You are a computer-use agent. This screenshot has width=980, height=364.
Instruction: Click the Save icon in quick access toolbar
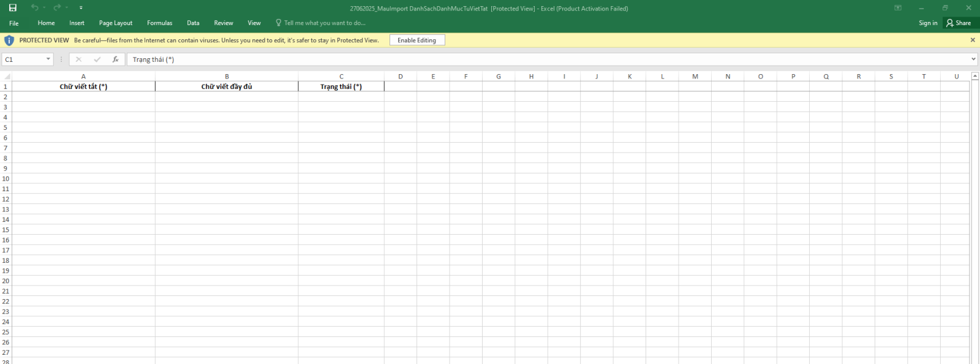coord(12,8)
